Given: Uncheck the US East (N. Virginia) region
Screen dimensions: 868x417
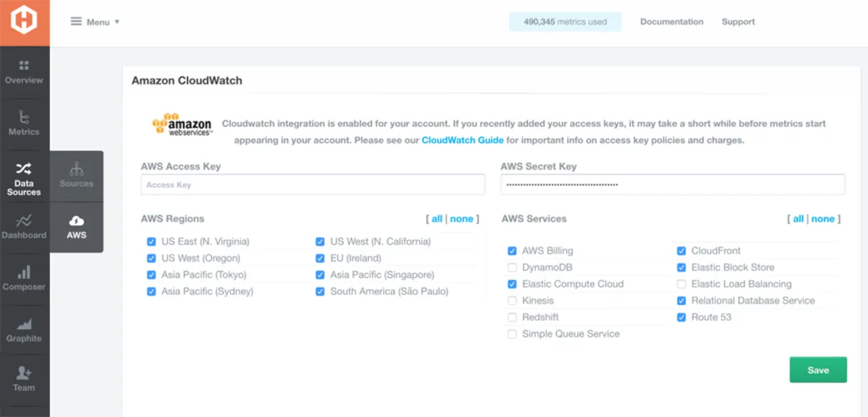Looking at the screenshot, I should (x=151, y=241).
